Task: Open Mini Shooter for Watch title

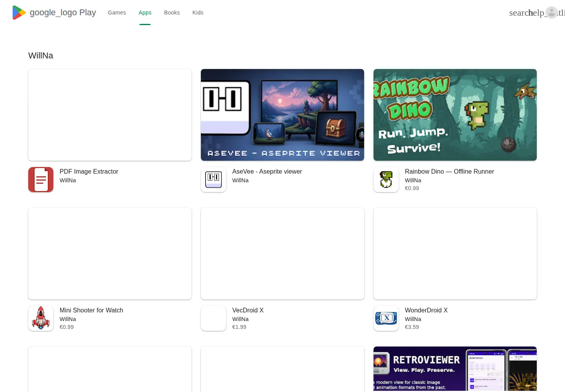Action: 91,310
